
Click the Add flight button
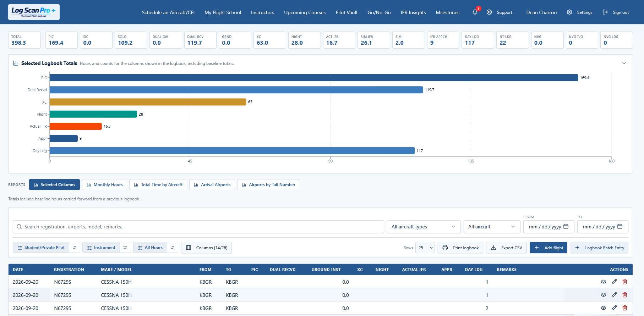click(x=549, y=248)
